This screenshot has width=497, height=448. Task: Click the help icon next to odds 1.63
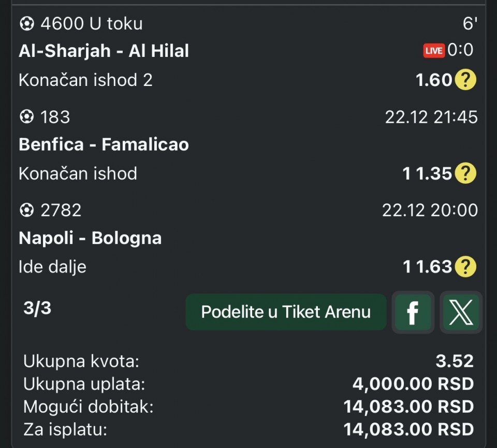coord(465,267)
